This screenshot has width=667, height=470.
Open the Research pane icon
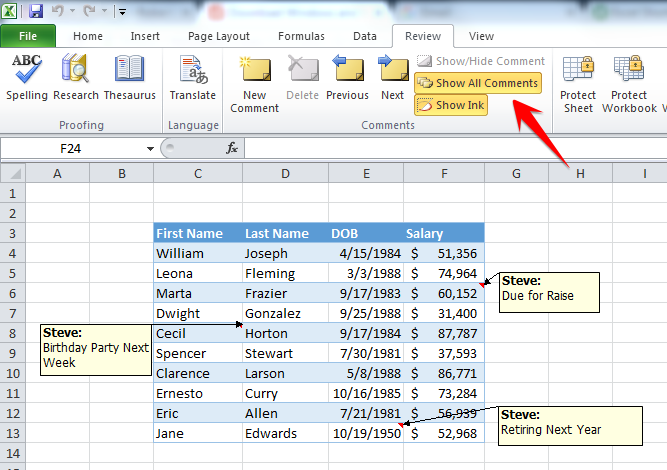pyautogui.click(x=76, y=77)
